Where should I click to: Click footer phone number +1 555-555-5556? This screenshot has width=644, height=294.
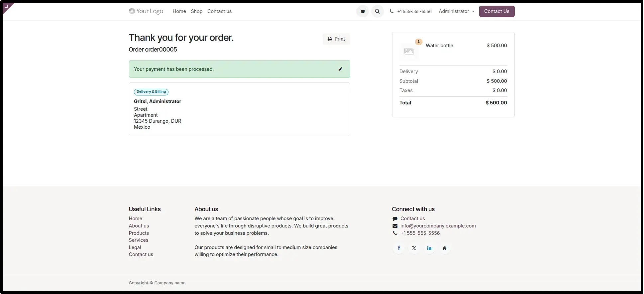point(420,233)
